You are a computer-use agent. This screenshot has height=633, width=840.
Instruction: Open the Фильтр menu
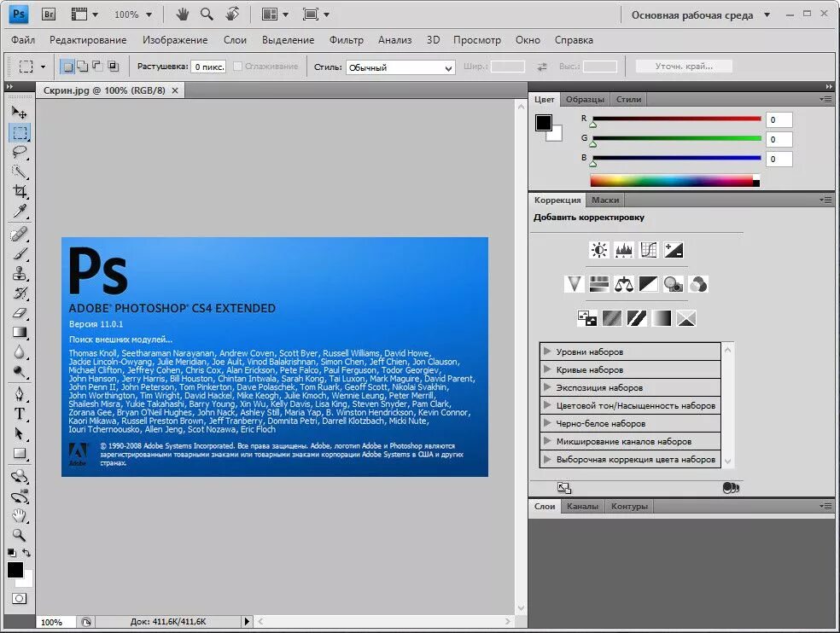pos(346,40)
